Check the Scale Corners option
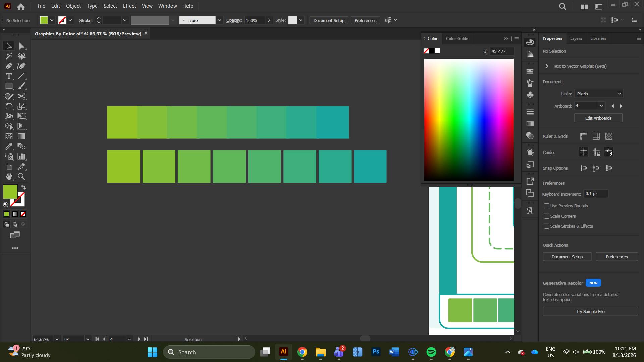Image resolution: width=644 pixels, height=362 pixels. coord(547,216)
